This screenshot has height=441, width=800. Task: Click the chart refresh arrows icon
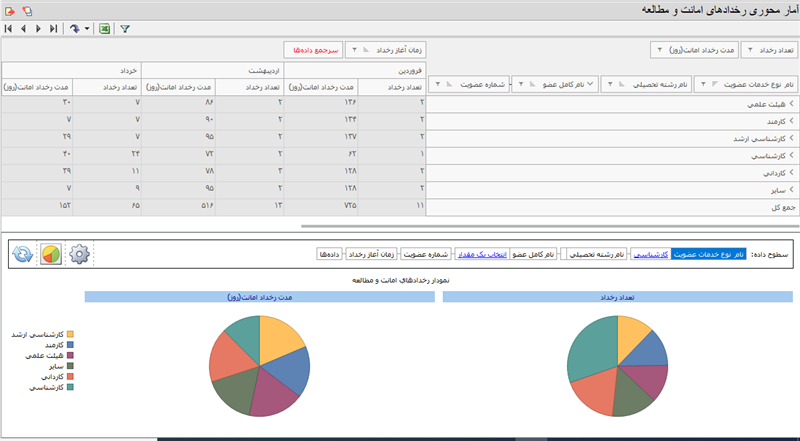[20, 254]
